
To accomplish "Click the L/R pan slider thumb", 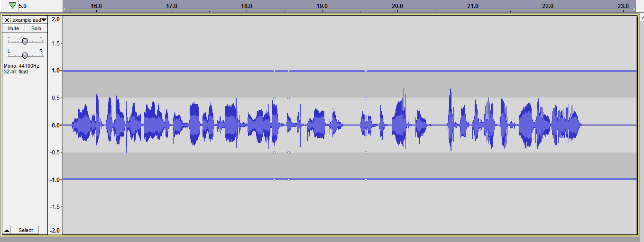I will point(25,55).
